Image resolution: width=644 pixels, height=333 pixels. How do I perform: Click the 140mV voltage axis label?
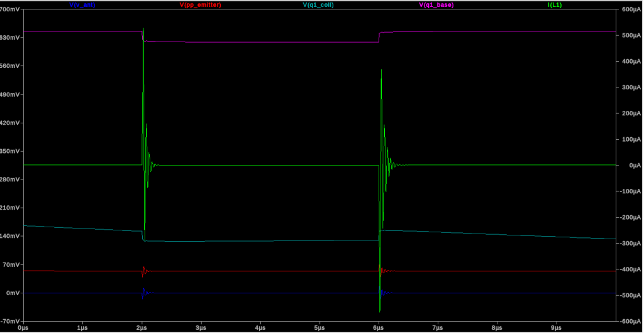point(11,237)
